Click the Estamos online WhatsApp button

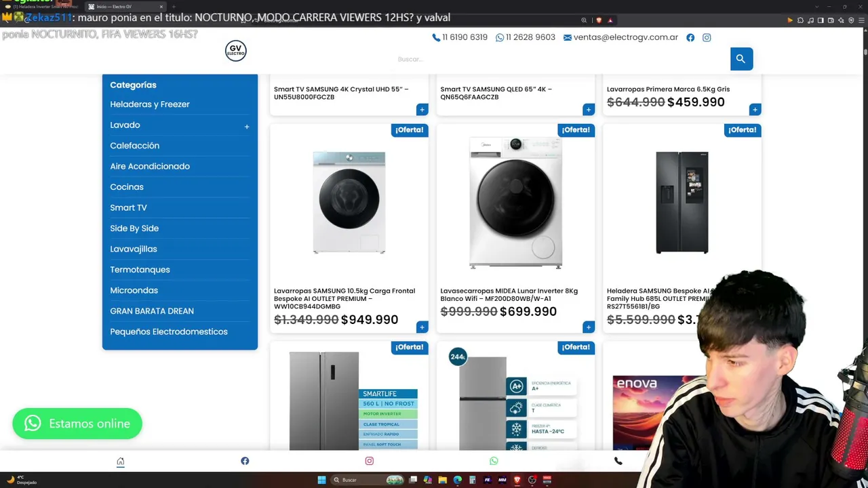click(x=77, y=424)
